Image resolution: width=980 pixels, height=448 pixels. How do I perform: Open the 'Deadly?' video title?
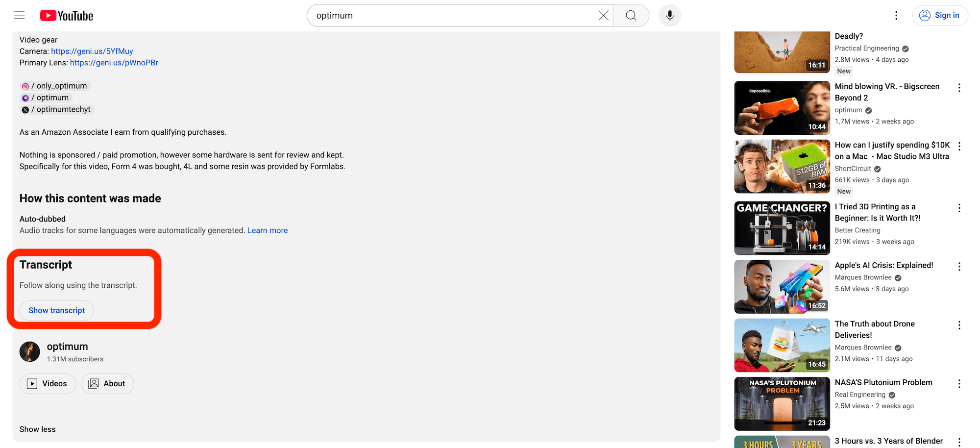point(849,36)
